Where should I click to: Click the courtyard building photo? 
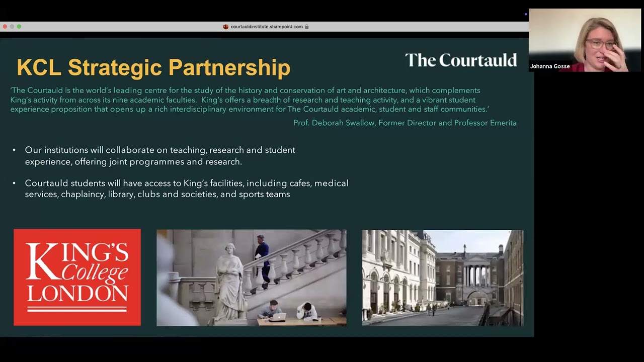(x=443, y=278)
